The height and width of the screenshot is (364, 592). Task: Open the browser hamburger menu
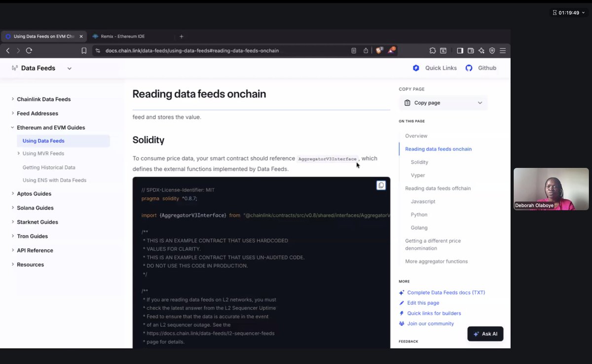click(503, 50)
